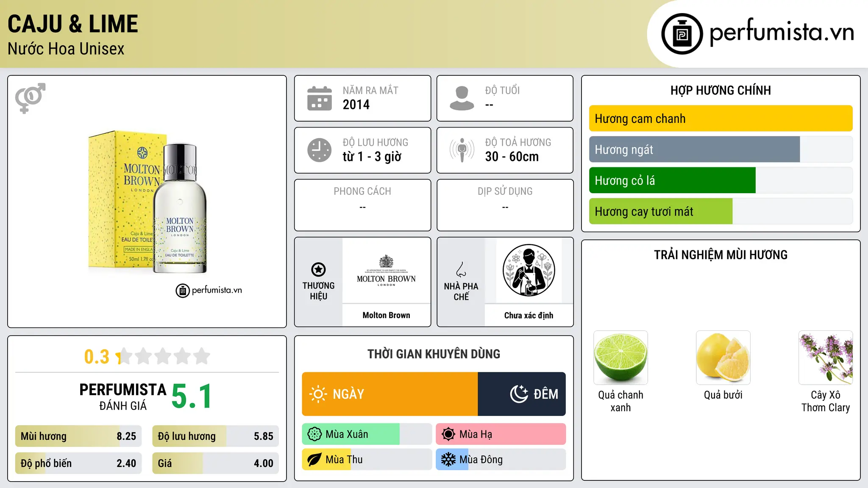868x488 pixels.
Task: Click the Mùa Thu season bar
Action: pyautogui.click(x=367, y=460)
